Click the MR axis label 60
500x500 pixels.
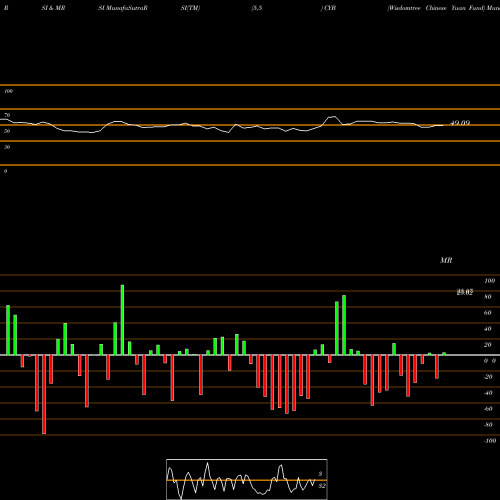click(487, 313)
